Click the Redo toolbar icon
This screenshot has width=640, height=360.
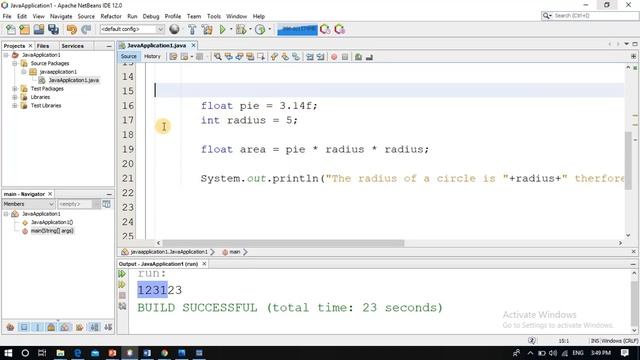point(86,29)
